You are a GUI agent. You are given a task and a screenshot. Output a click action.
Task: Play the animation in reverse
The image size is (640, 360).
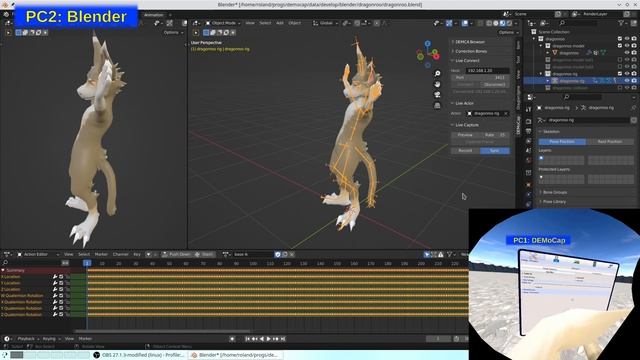[262, 339]
